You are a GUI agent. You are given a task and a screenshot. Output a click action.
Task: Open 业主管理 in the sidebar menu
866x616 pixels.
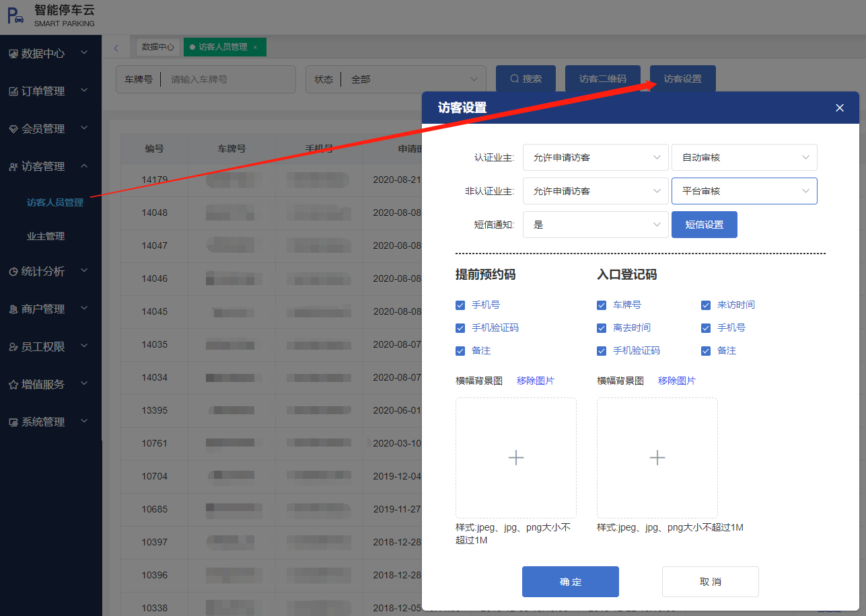[x=46, y=236]
